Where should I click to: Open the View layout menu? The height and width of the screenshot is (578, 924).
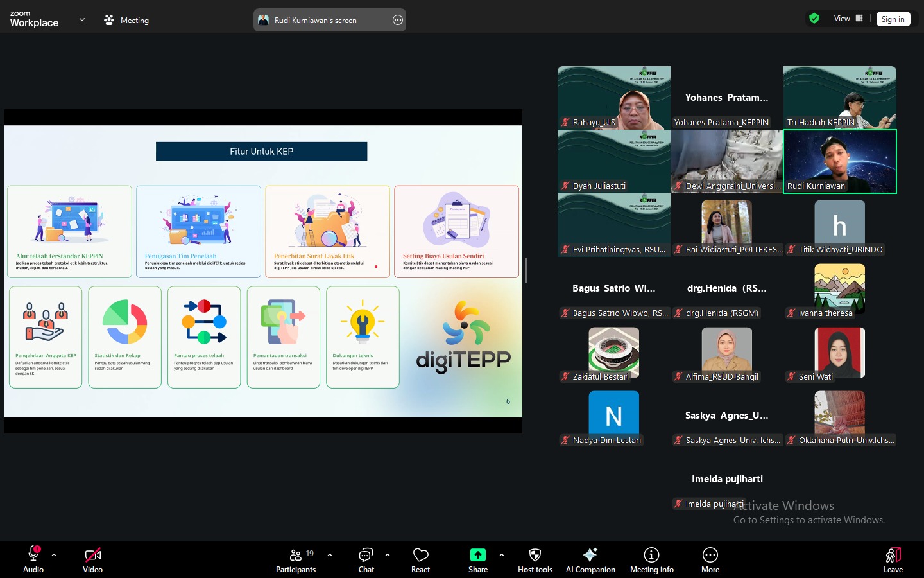pos(848,19)
